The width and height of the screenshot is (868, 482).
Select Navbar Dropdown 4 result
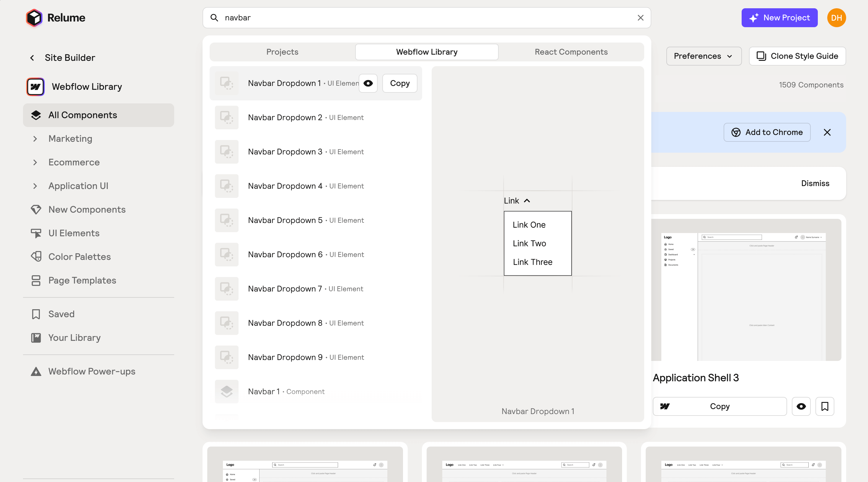coord(316,186)
